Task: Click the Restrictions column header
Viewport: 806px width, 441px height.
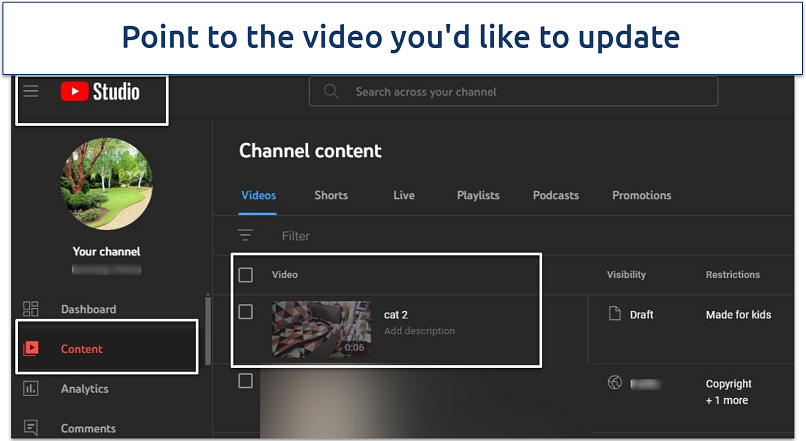Action: pos(732,274)
